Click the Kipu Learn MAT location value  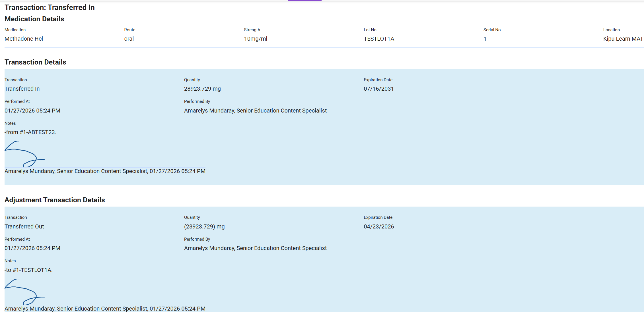coord(623,39)
